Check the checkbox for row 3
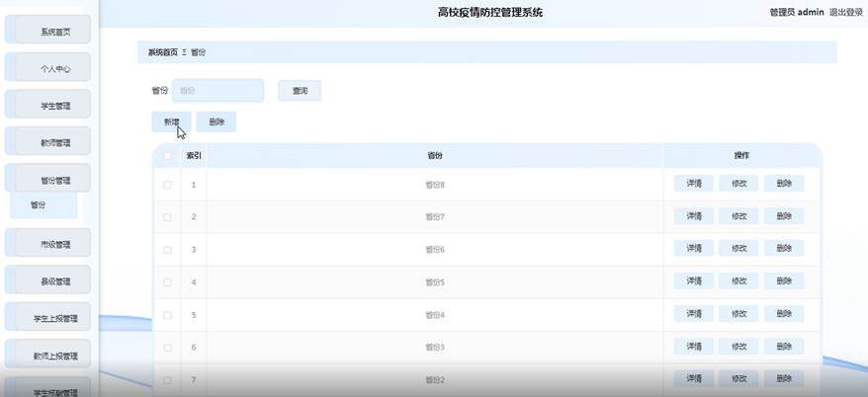Viewport: 868px width, 397px height. point(167,250)
